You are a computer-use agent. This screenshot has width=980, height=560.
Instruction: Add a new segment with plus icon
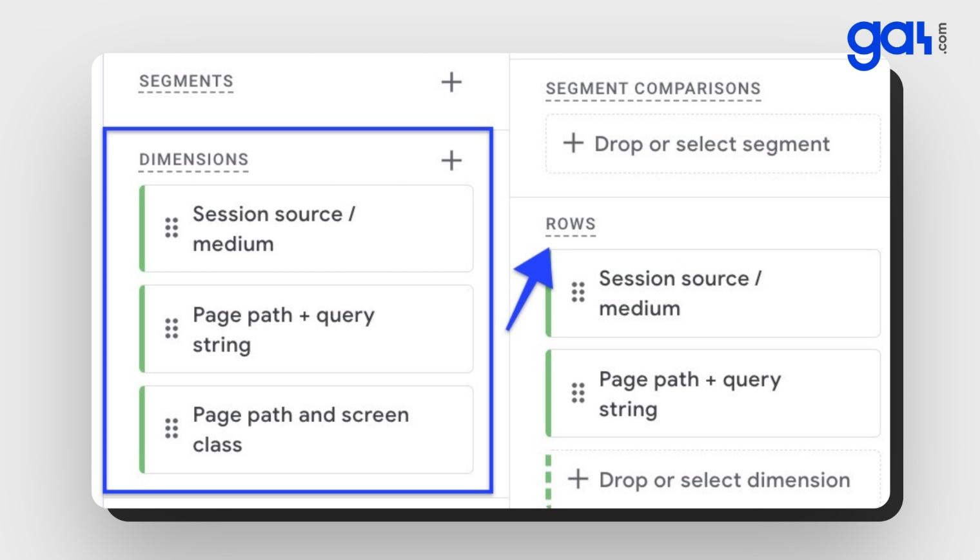451,82
